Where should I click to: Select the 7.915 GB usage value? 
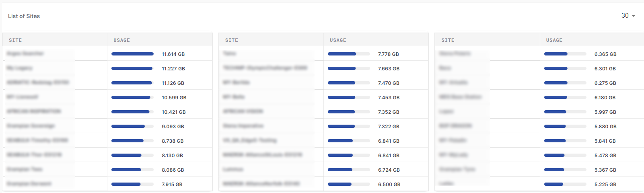172,185
